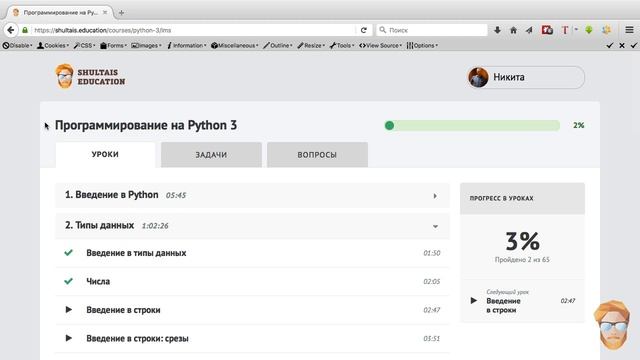
Task: Open the Information developer toolbar menu
Action: click(187, 45)
